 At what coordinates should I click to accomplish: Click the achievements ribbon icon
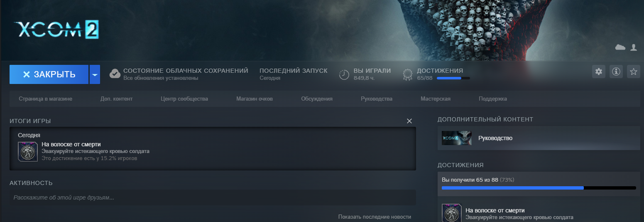pyautogui.click(x=408, y=74)
